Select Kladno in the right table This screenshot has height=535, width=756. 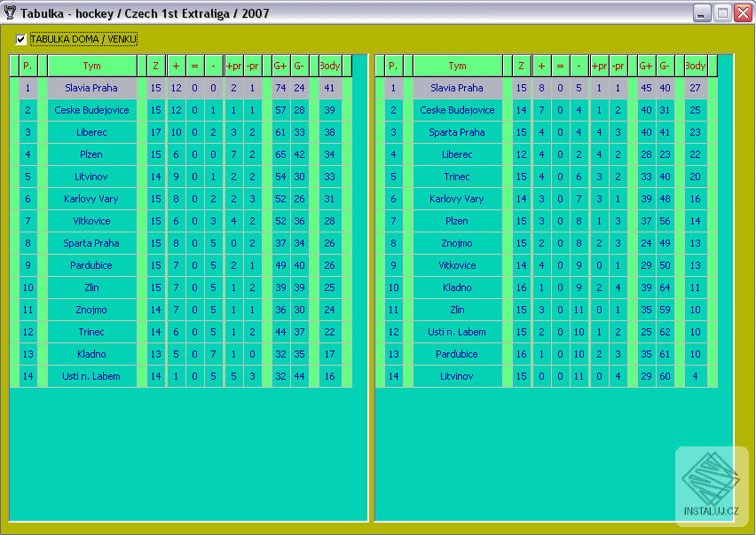point(457,287)
